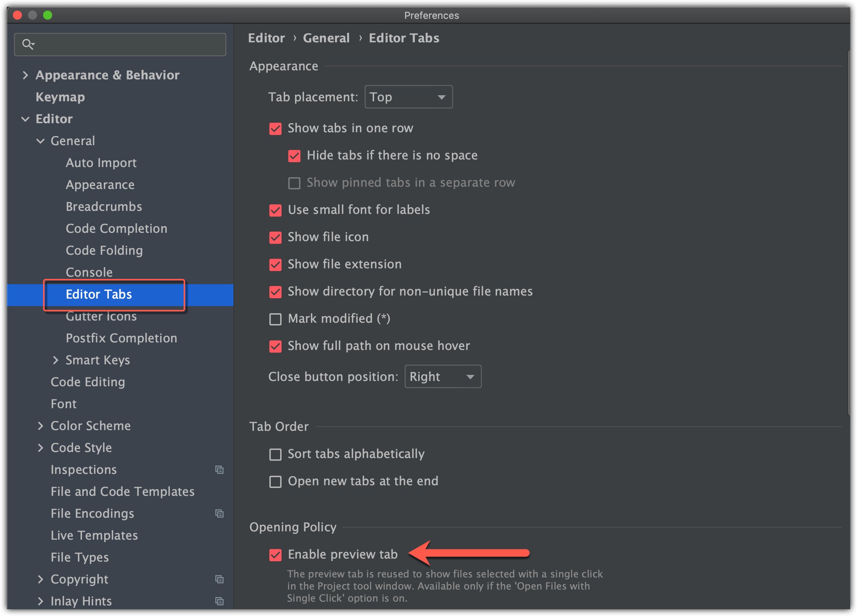Expand the Smart Keys tree node
The width and height of the screenshot is (857, 616).
coord(56,360)
